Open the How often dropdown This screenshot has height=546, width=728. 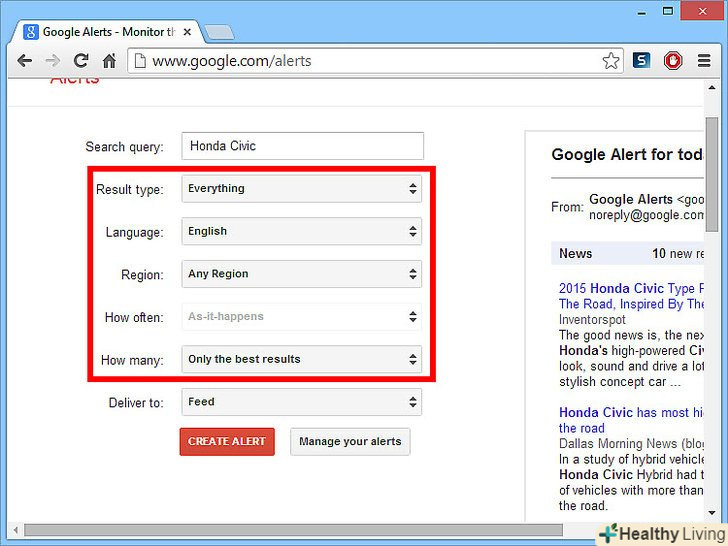301,317
